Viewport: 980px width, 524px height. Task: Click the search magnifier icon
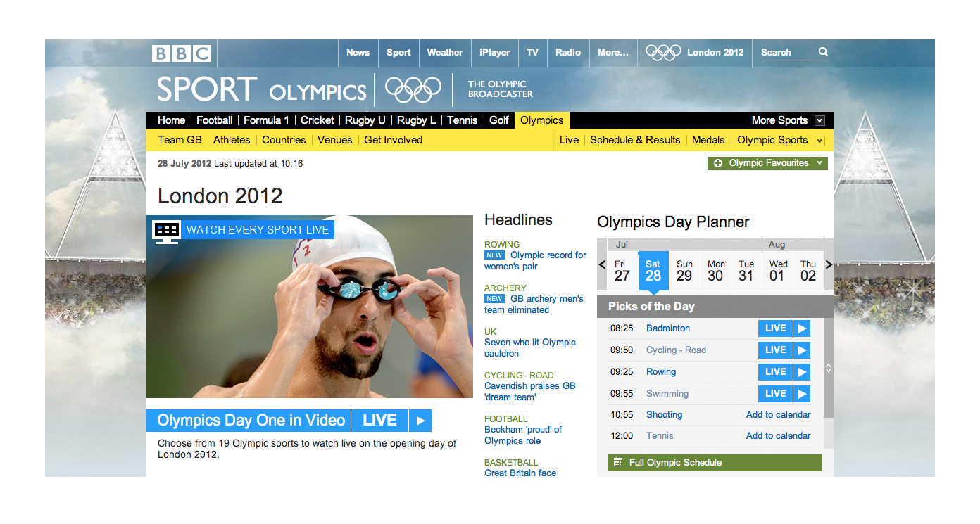823,52
